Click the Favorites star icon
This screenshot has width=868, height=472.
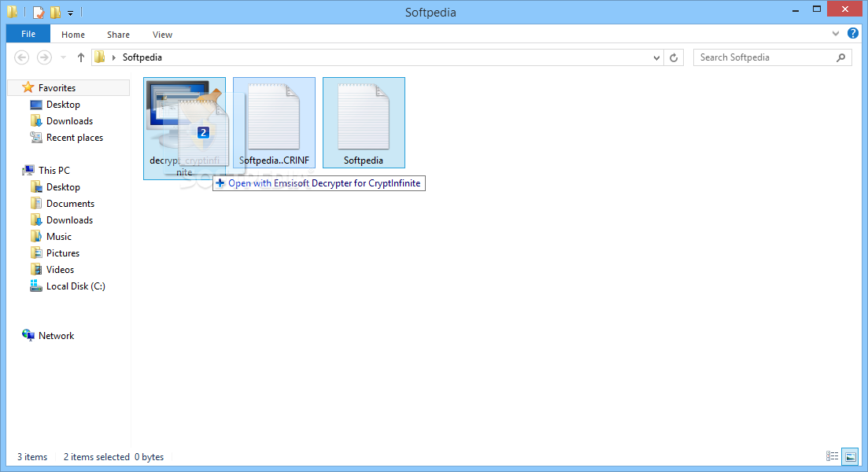click(28, 87)
